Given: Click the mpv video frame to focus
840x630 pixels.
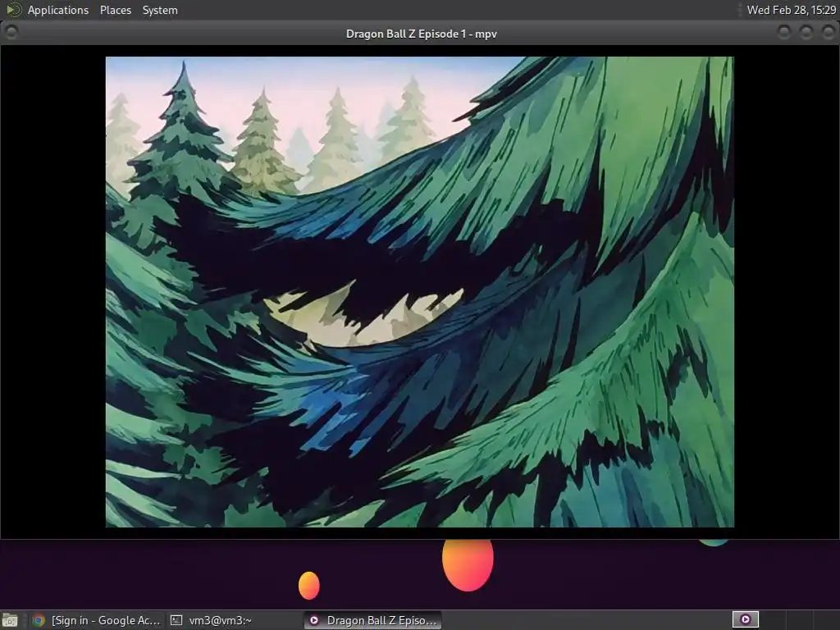Looking at the screenshot, I should (419, 292).
